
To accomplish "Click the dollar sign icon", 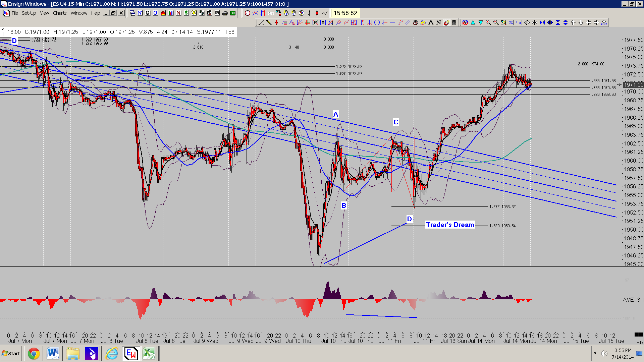I will click(x=186, y=13).
